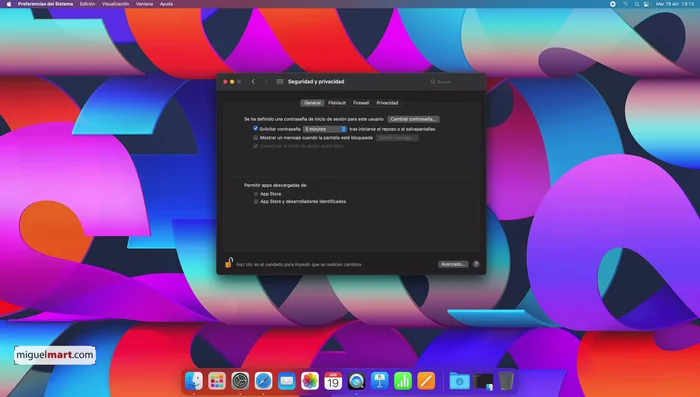Viewport: 700px width, 397px height.
Task: Click the Avanzado button
Action: pyautogui.click(x=453, y=264)
